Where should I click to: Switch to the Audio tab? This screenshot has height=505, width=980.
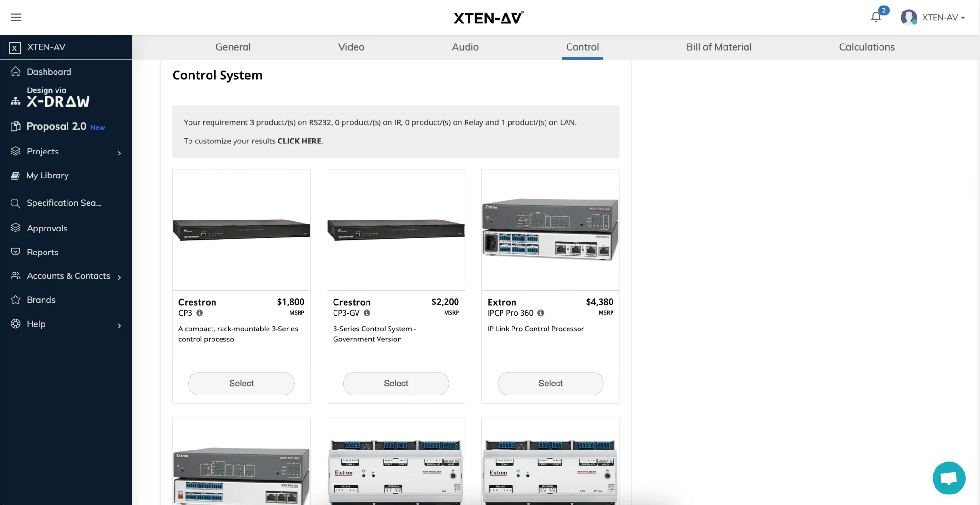465,47
